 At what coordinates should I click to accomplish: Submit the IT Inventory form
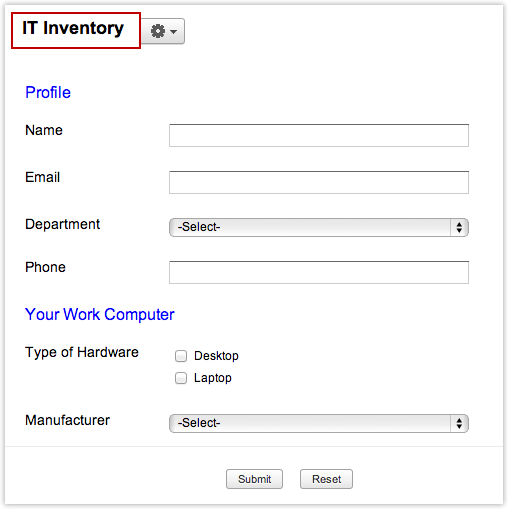coord(254,479)
